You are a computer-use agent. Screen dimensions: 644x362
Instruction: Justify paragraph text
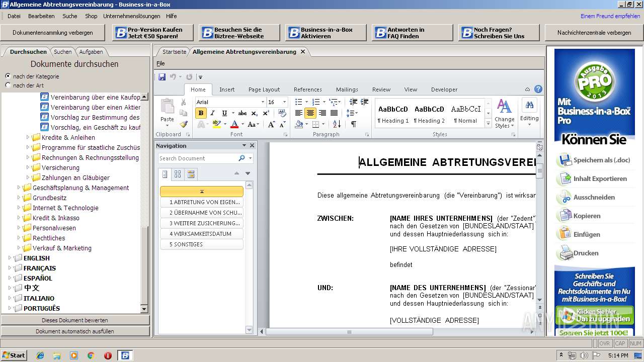(334, 113)
